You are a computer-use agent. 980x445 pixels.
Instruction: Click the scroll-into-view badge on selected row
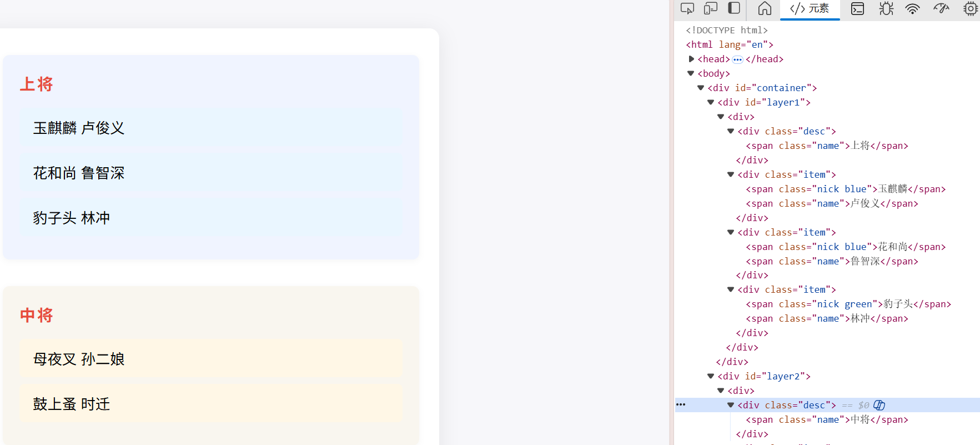pos(879,405)
